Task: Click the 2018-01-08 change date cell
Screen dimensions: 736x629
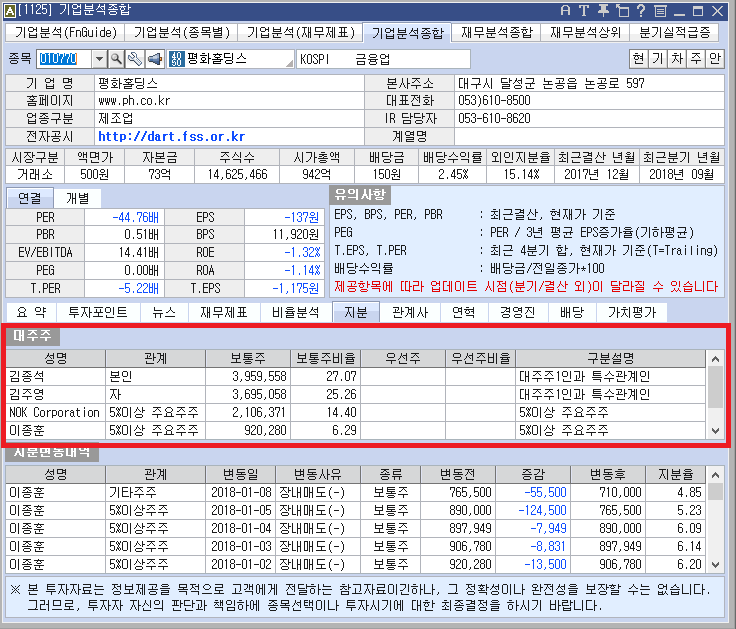Action: [x=241, y=492]
